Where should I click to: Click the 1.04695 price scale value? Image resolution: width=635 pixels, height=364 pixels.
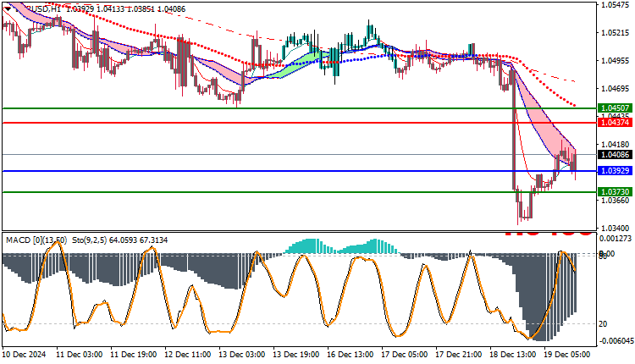(616, 88)
